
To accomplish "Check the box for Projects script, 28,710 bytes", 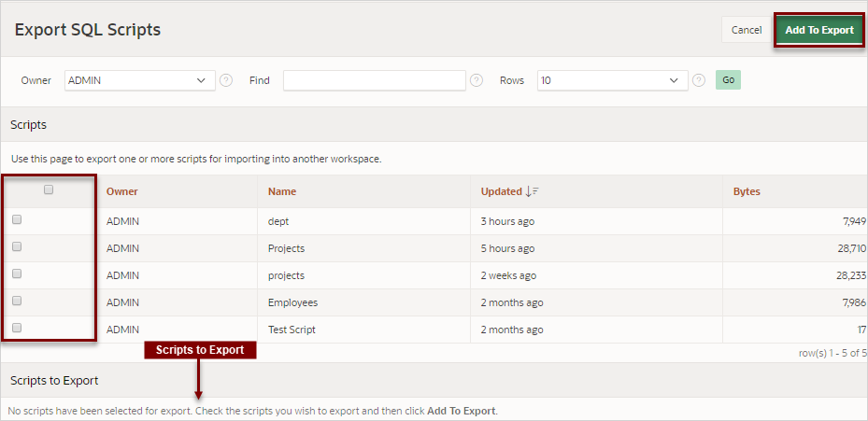I will point(17,246).
